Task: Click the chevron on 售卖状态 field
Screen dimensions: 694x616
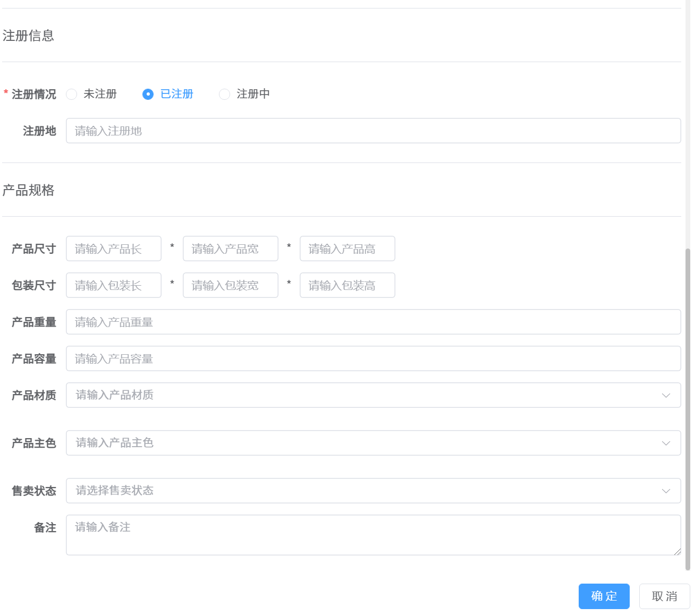Action: click(x=666, y=491)
